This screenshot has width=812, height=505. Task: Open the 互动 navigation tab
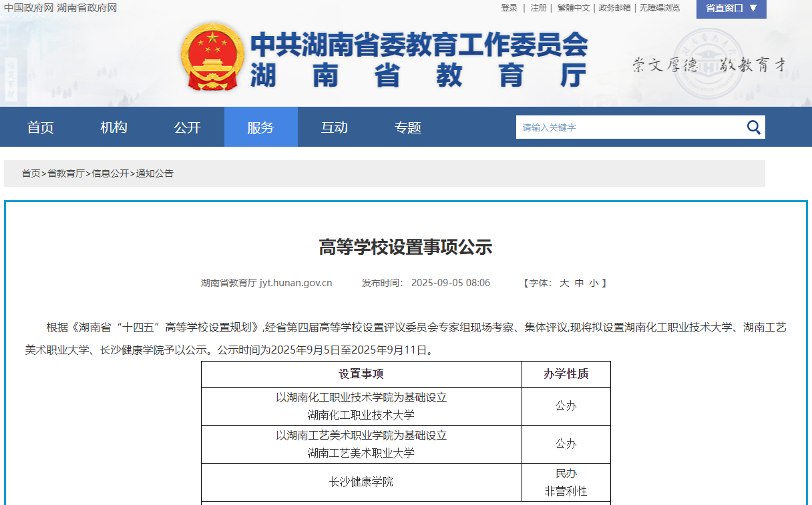coord(334,127)
